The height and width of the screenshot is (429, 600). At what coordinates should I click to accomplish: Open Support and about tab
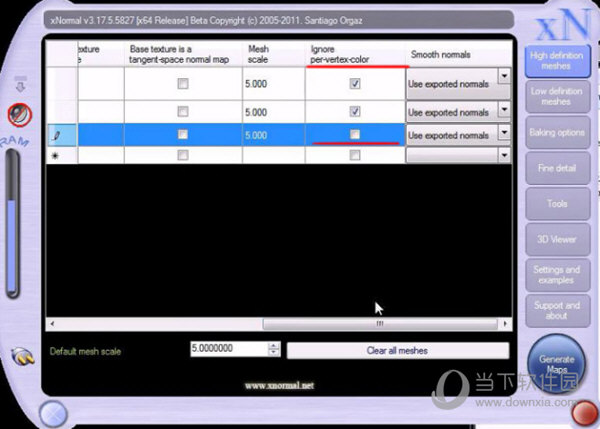click(x=557, y=310)
